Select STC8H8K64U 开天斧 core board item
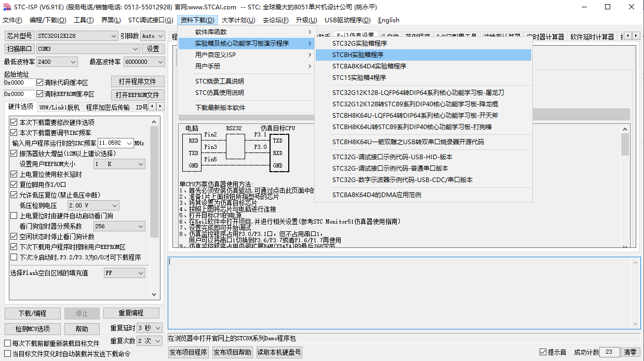Screen dimensions: 644x361 point(423,116)
